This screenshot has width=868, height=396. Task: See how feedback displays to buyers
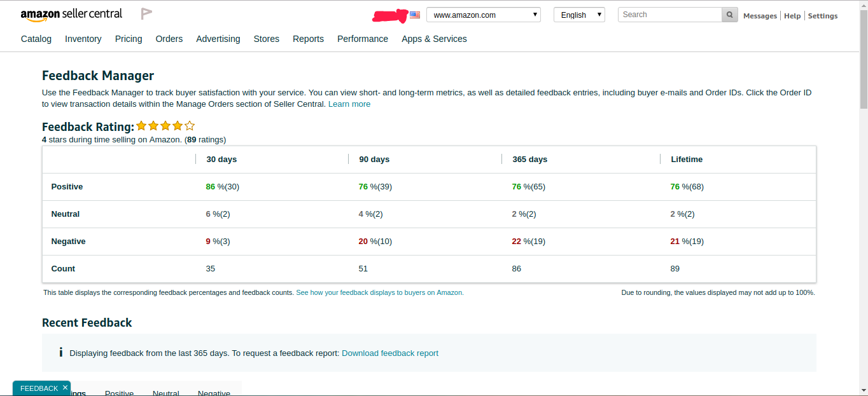coord(379,293)
